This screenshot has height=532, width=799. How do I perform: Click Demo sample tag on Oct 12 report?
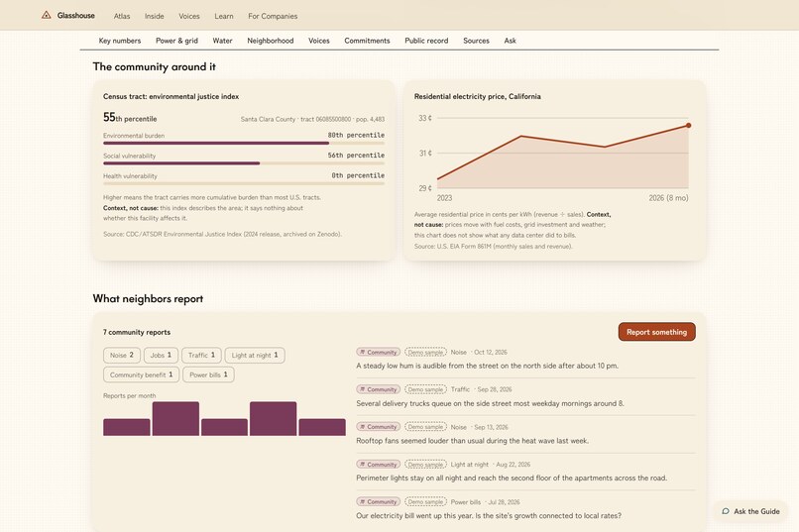(425, 353)
